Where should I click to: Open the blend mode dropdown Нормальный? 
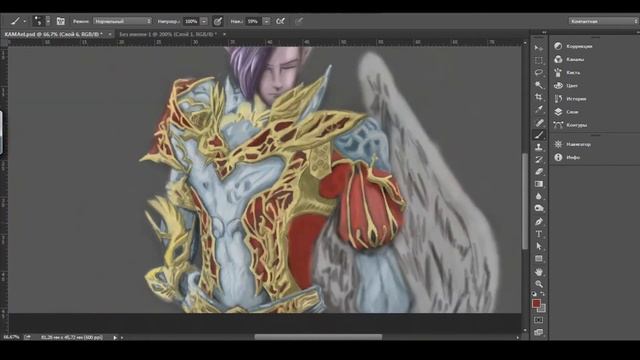[x=122, y=21]
